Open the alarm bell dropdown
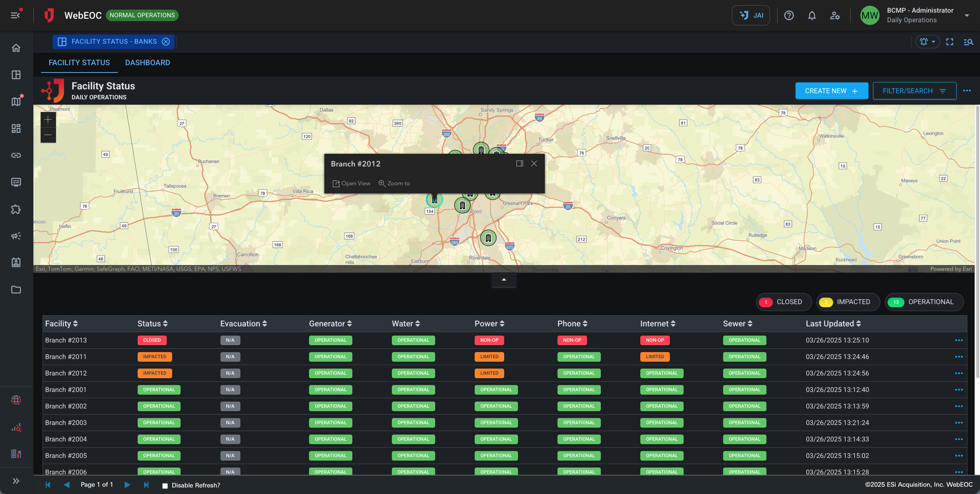The image size is (980, 494). coord(927,41)
